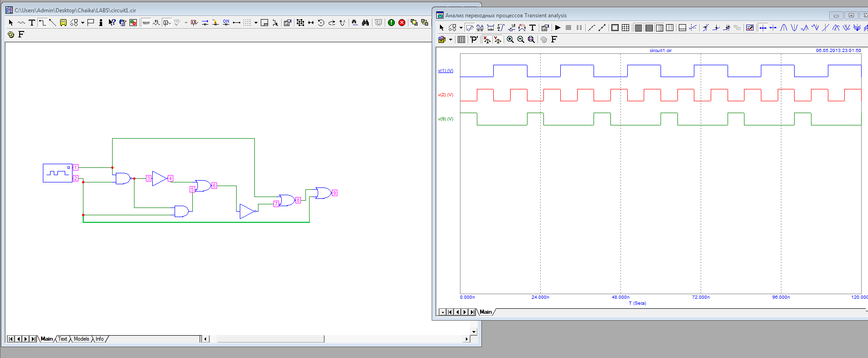
Task: Expand graphic shapes dropdown in schematic toolbar
Action: 83,23
